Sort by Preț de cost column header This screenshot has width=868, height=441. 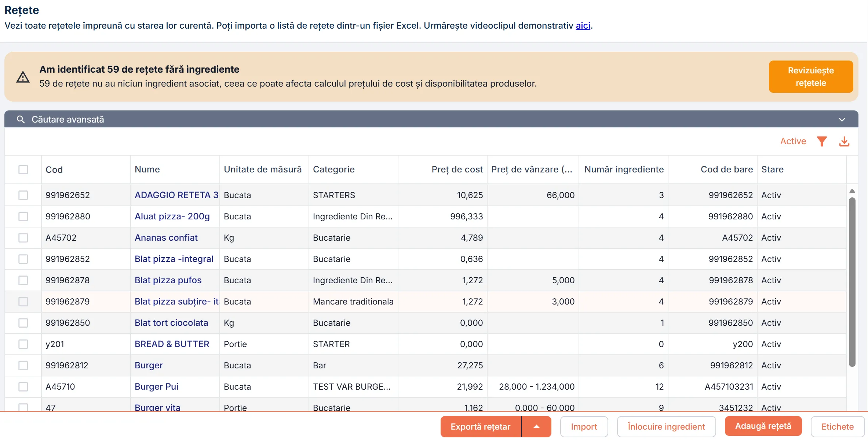(x=443, y=170)
